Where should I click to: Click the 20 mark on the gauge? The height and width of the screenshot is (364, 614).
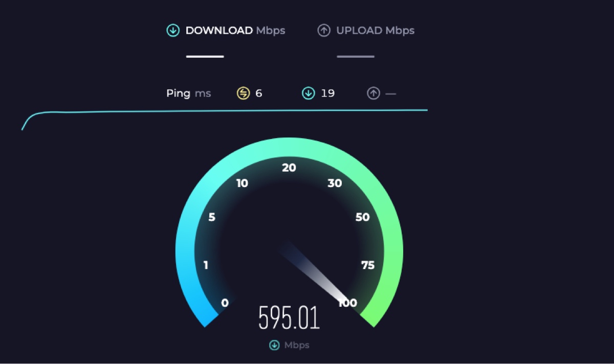(289, 168)
